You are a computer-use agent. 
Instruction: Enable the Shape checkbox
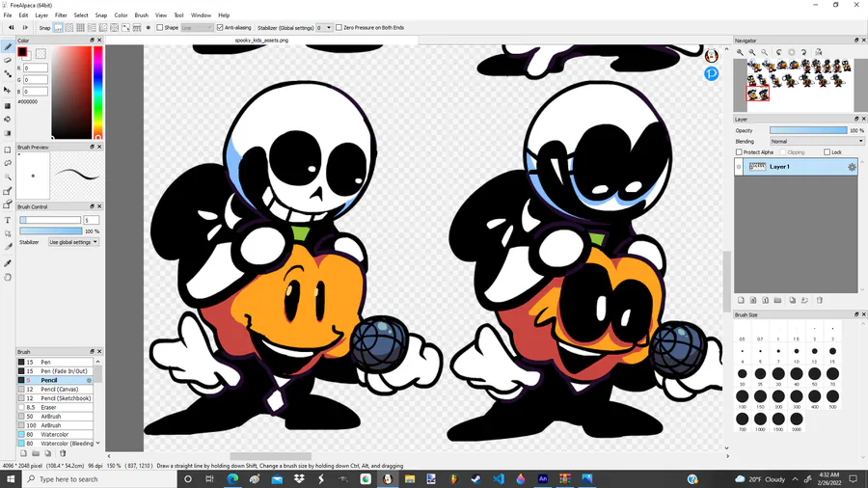(x=159, y=28)
